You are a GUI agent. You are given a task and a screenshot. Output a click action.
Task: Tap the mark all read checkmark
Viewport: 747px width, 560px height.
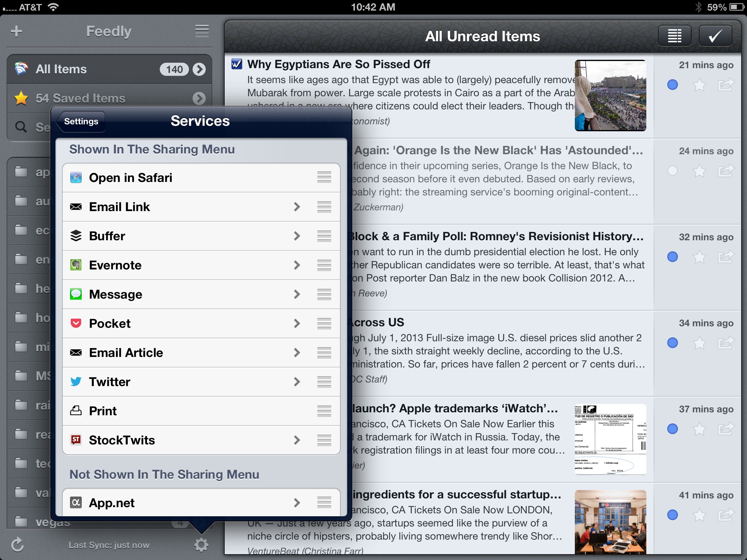(x=715, y=36)
